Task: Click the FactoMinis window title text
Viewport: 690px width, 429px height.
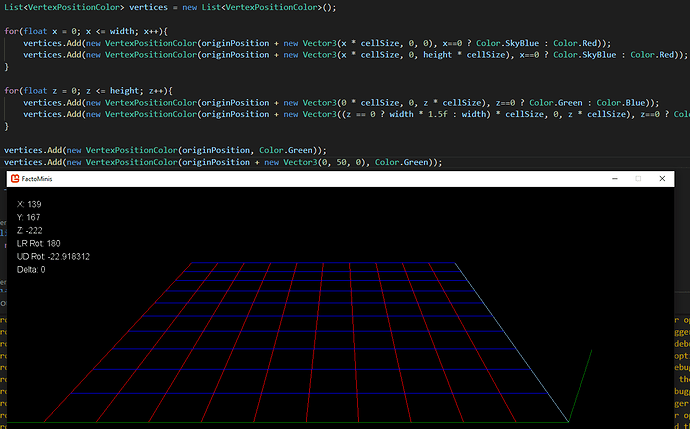Action: pos(37,179)
